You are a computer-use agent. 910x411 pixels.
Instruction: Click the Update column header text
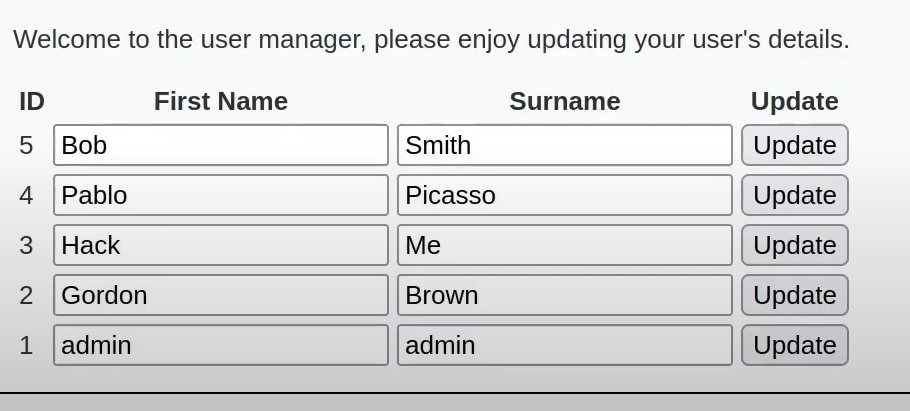click(794, 101)
